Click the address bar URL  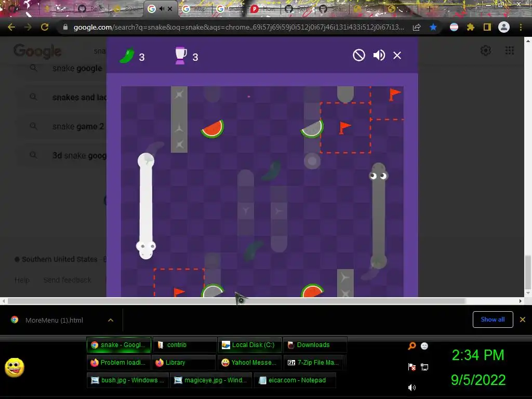click(x=238, y=27)
